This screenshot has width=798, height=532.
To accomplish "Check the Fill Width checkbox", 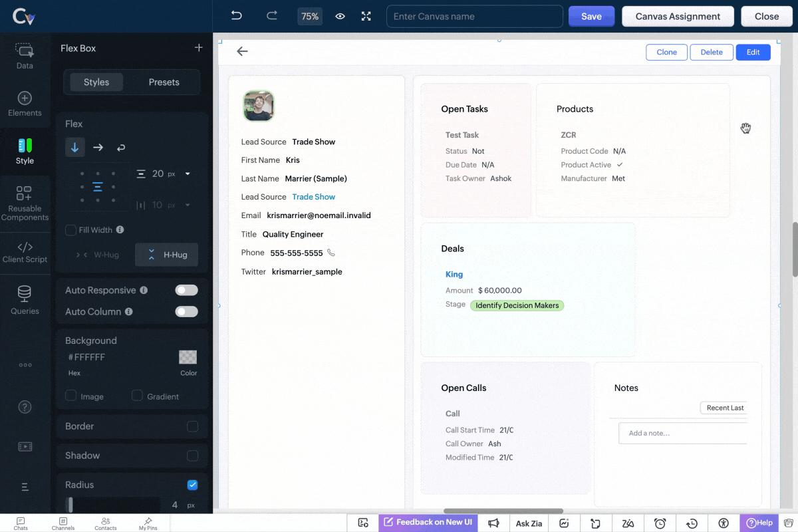I will (x=70, y=230).
